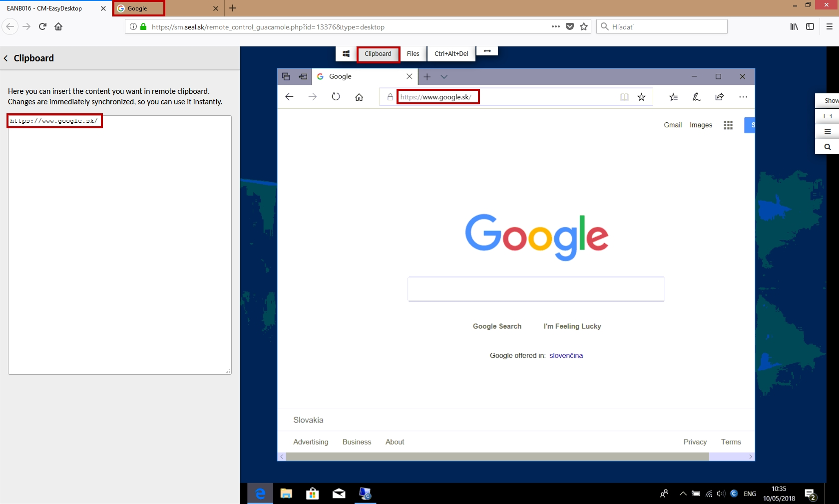Open Edge settings and more ellipsis

[743, 97]
